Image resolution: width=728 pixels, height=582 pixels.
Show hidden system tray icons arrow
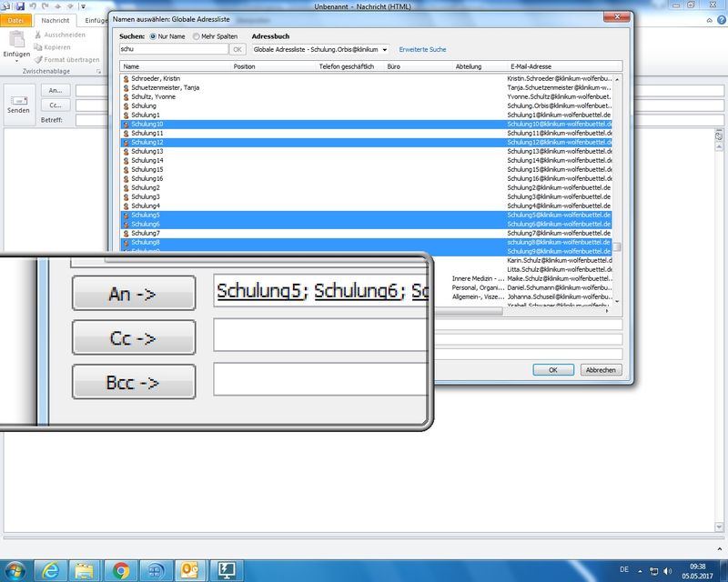tap(640, 571)
